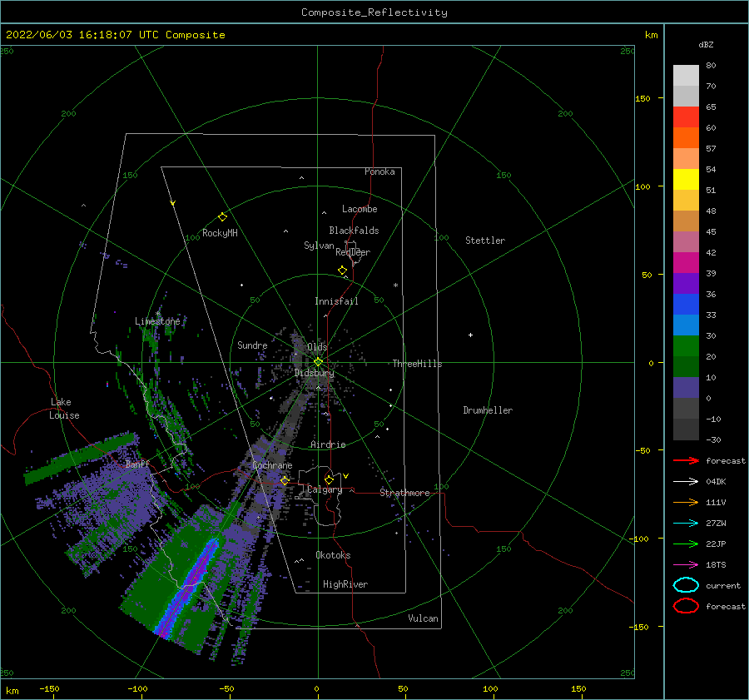Click the 65 dBZ red color swatch

click(686, 117)
